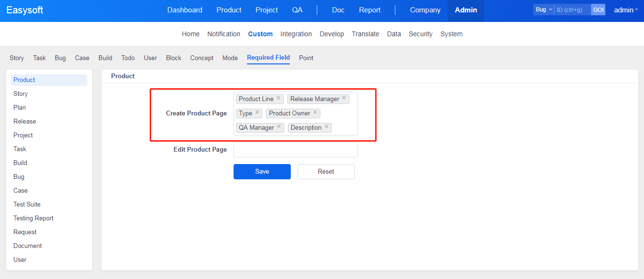This screenshot has height=279, width=644.
Task: Open the Security admin menu
Action: pyautogui.click(x=420, y=34)
